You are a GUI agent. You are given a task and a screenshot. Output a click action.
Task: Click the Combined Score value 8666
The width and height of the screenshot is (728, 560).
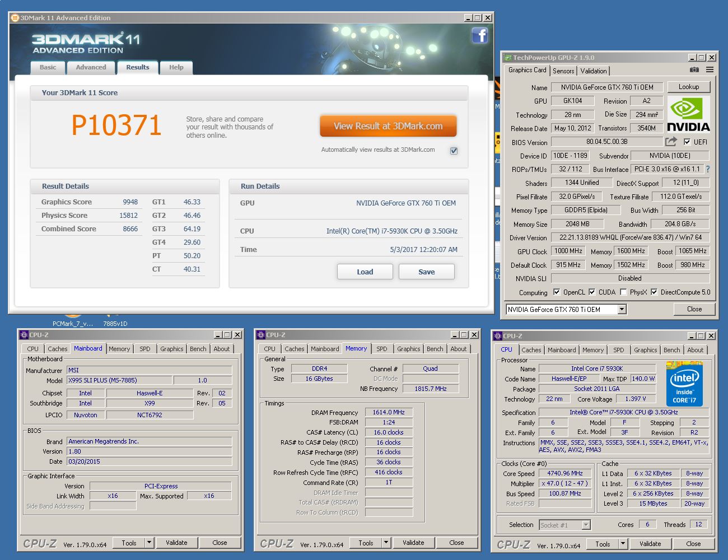pyautogui.click(x=130, y=229)
